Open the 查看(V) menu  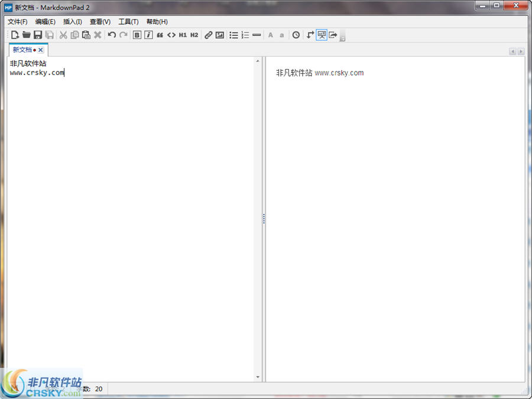[100, 22]
